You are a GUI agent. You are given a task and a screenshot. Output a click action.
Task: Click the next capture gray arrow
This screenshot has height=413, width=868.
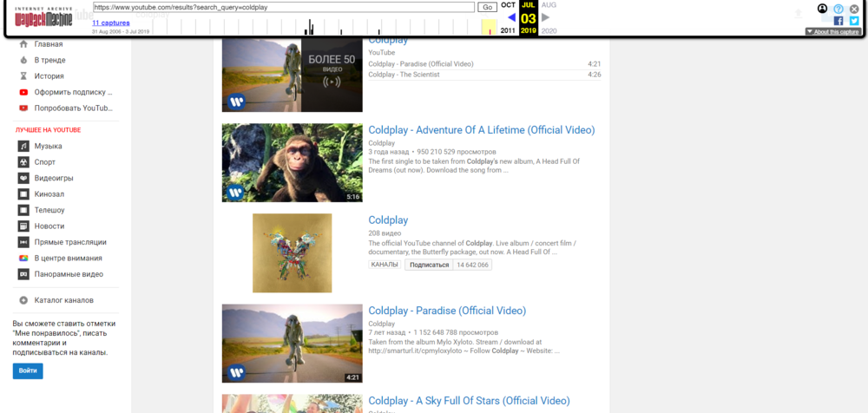(546, 17)
